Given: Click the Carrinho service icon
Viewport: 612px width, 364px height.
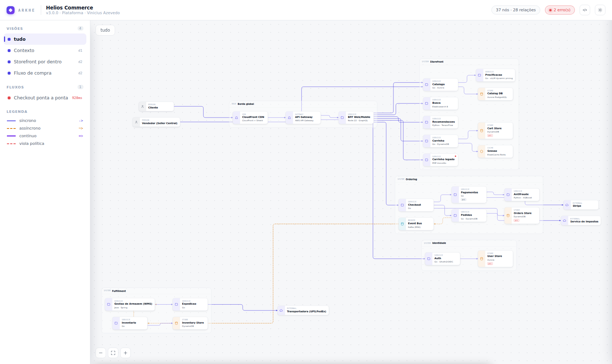Looking at the screenshot, I should tap(427, 141).
